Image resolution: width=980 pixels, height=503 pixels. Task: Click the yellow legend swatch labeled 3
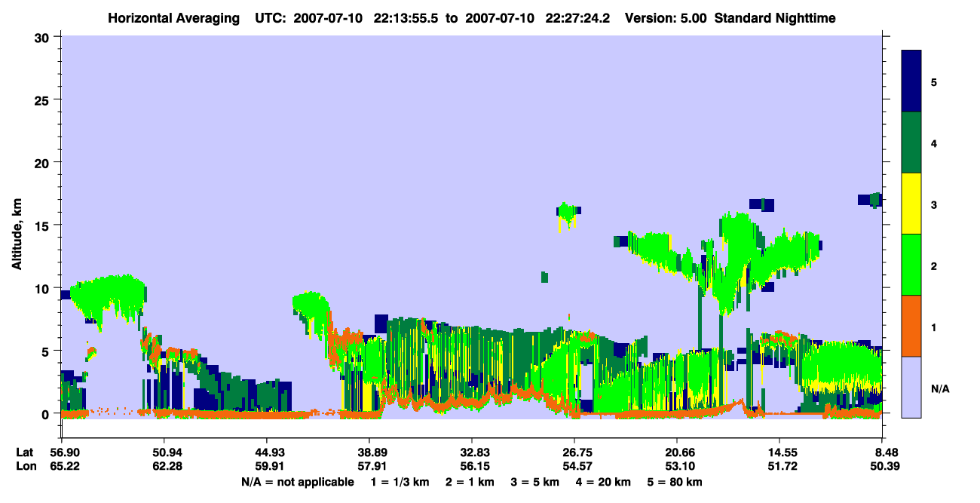coord(912,204)
